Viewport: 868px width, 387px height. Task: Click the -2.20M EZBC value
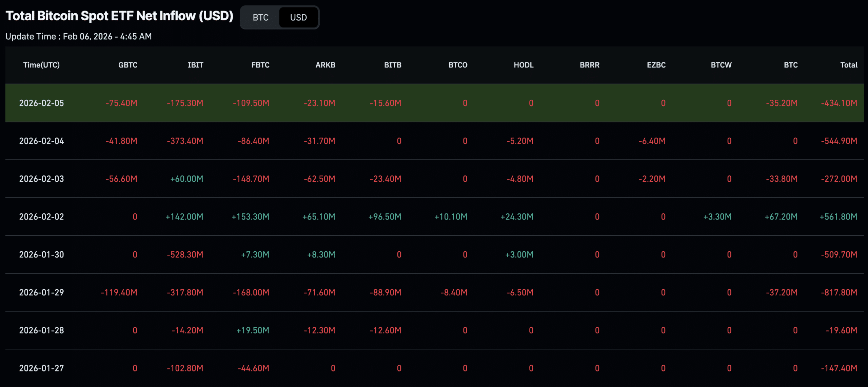click(x=652, y=179)
